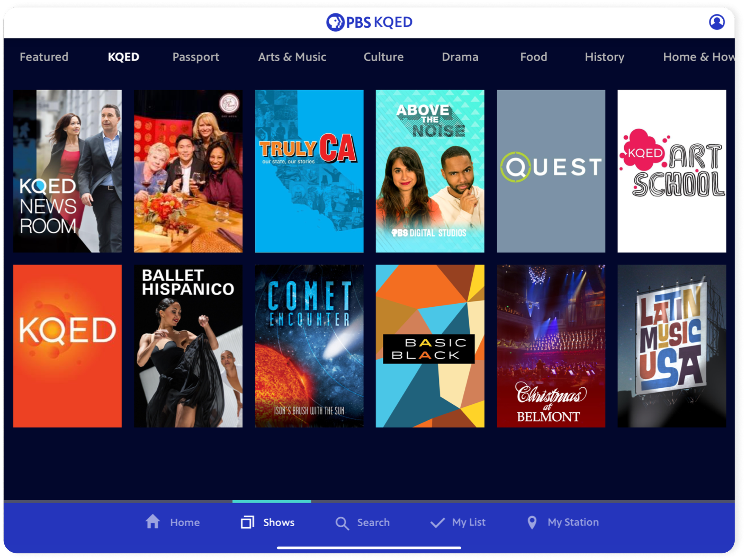Open the Basic Black show tile
This screenshot has height=560, width=745.
430,346
